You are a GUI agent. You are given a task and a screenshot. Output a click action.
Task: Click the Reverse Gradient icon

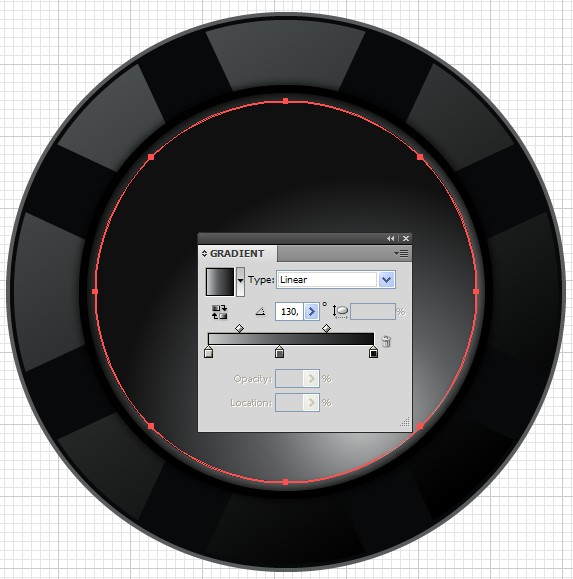coord(220,312)
